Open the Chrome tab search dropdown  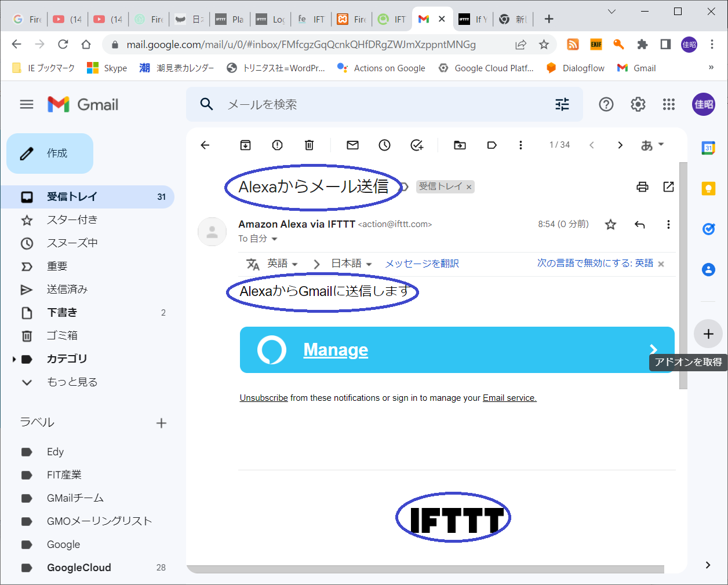pos(611,12)
